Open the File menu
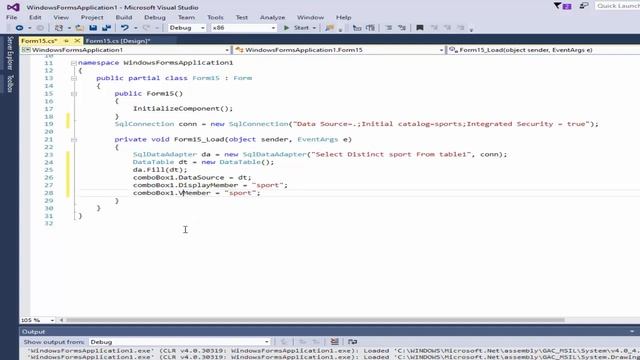Image resolution: width=640 pixels, height=360 pixels. coord(11,17)
